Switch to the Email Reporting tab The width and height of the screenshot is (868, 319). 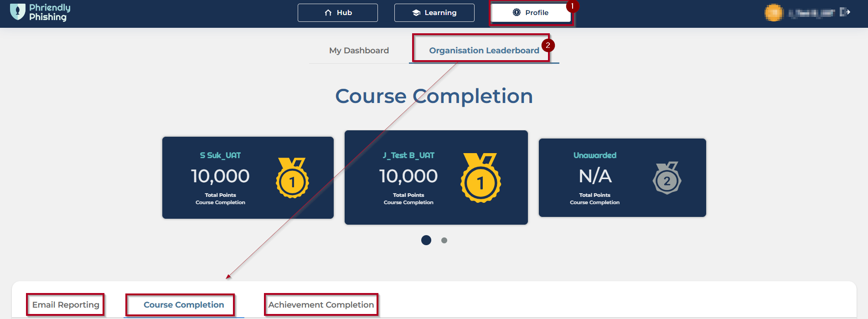pyautogui.click(x=66, y=305)
